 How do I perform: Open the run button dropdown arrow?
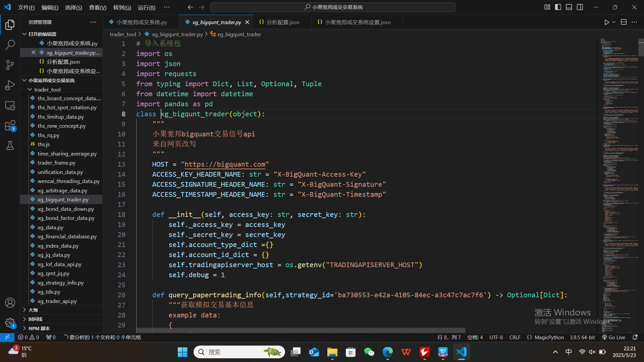614,22
